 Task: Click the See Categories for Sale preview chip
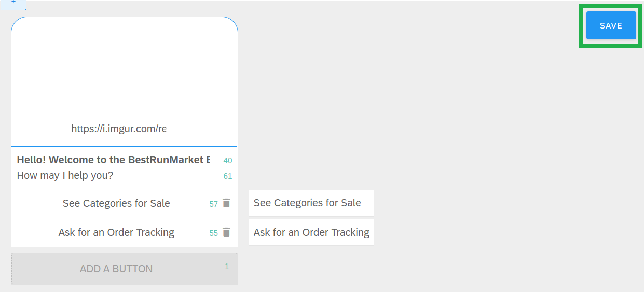point(311,203)
